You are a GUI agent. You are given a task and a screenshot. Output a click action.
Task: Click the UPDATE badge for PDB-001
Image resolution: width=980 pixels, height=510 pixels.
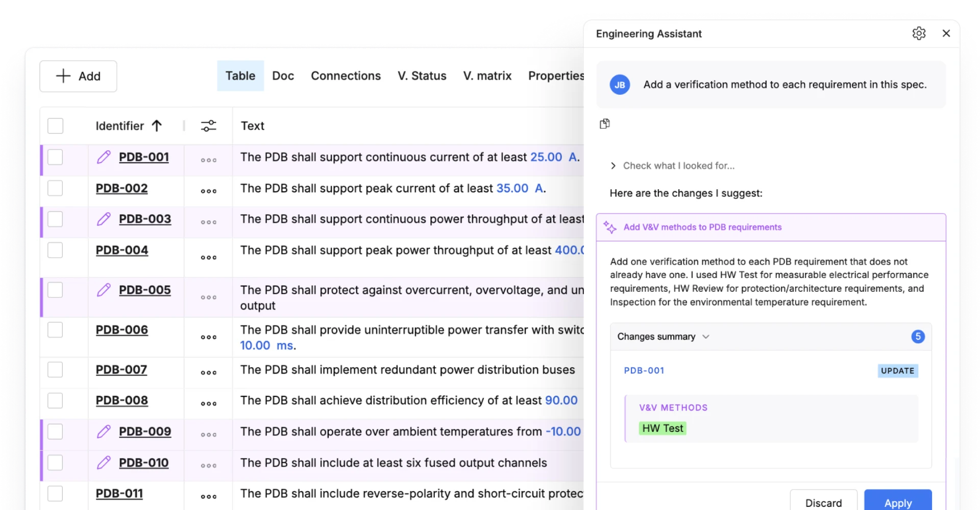(x=898, y=371)
